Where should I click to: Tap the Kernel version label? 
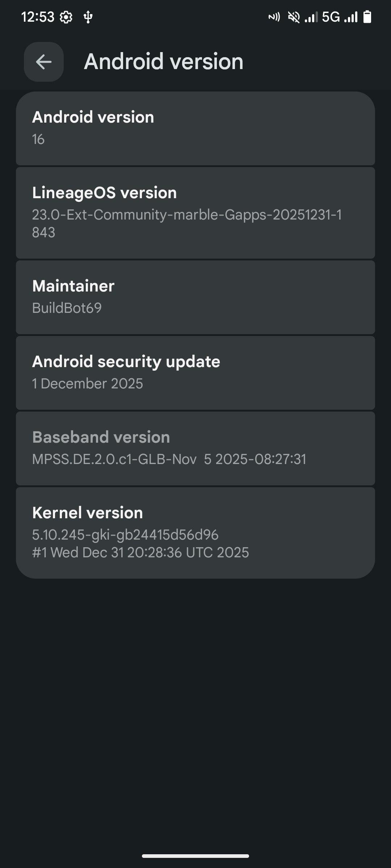click(x=88, y=513)
